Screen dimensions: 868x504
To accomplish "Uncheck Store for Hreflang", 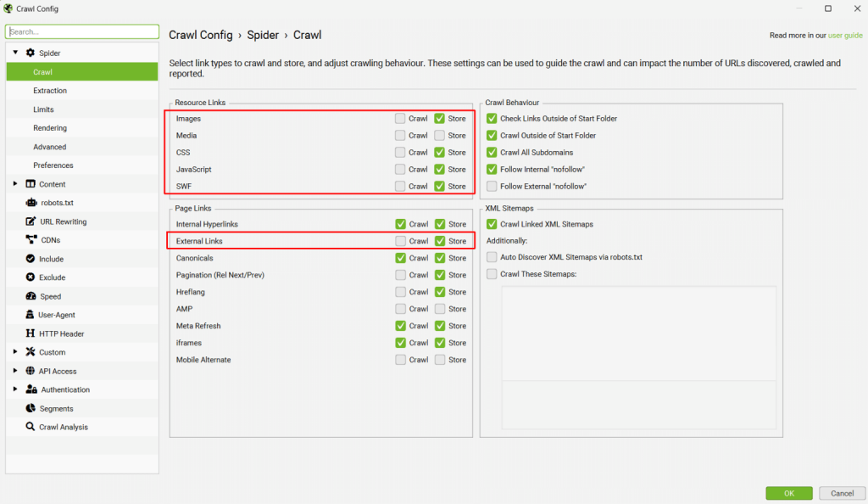I will pos(440,292).
